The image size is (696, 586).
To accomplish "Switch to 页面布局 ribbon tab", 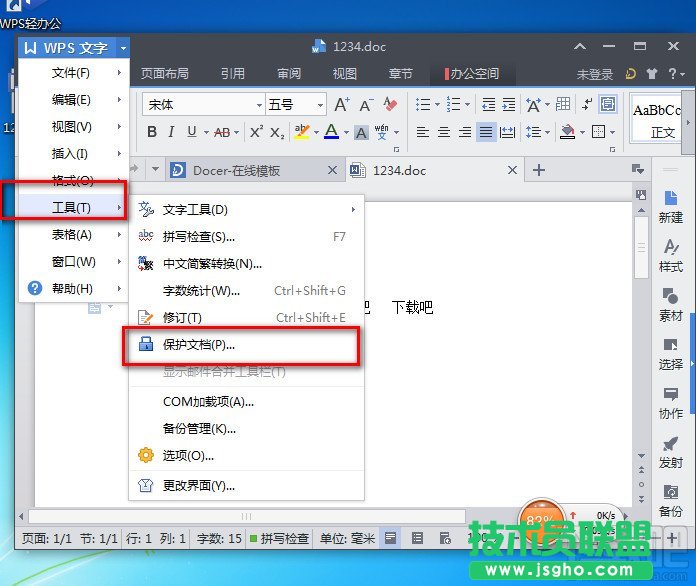I will [x=165, y=73].
